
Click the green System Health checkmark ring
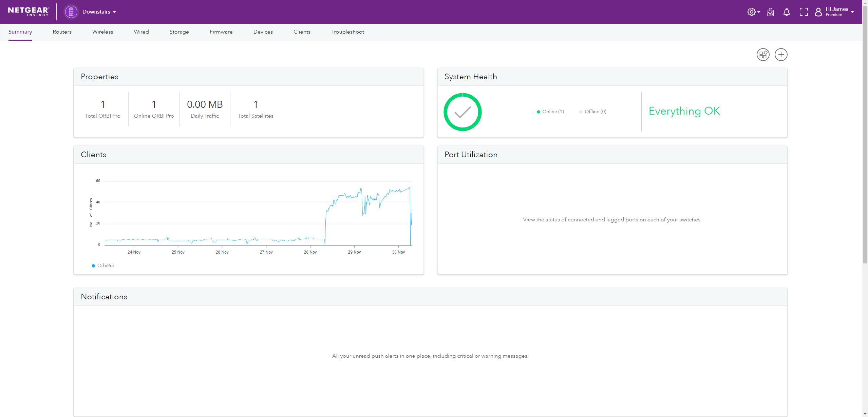[463, 112]
